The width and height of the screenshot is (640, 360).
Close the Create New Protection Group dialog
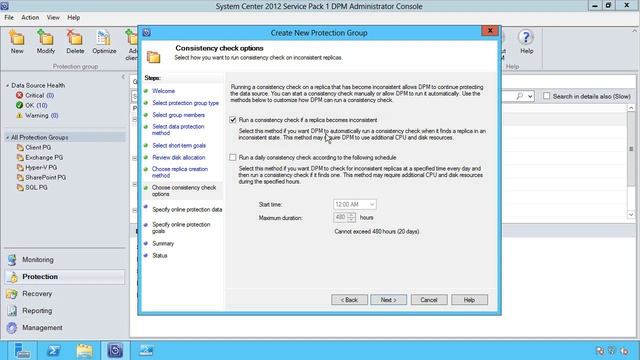click(x=490, y=31)
